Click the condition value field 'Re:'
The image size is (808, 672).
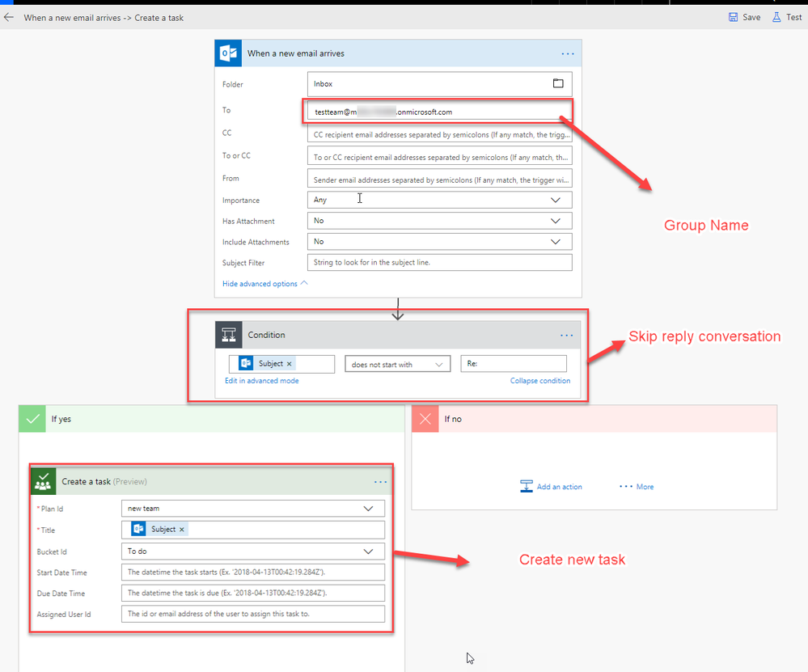coord(514,364)
